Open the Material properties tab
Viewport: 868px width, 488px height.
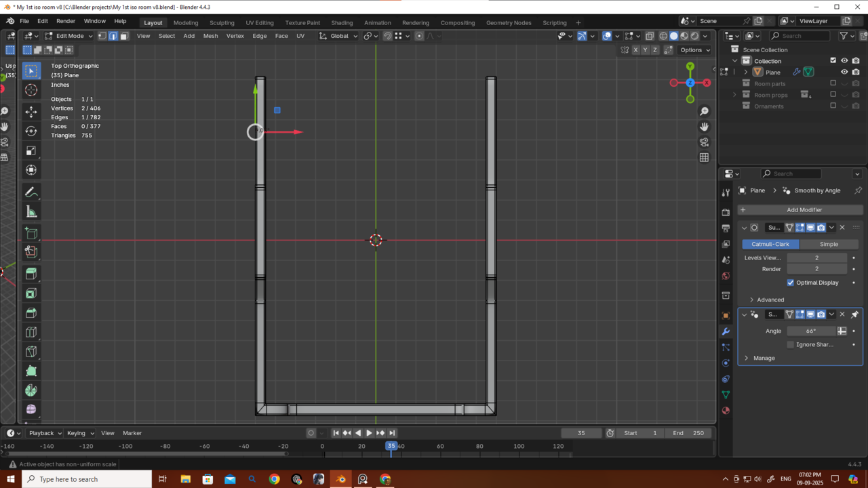726,411
